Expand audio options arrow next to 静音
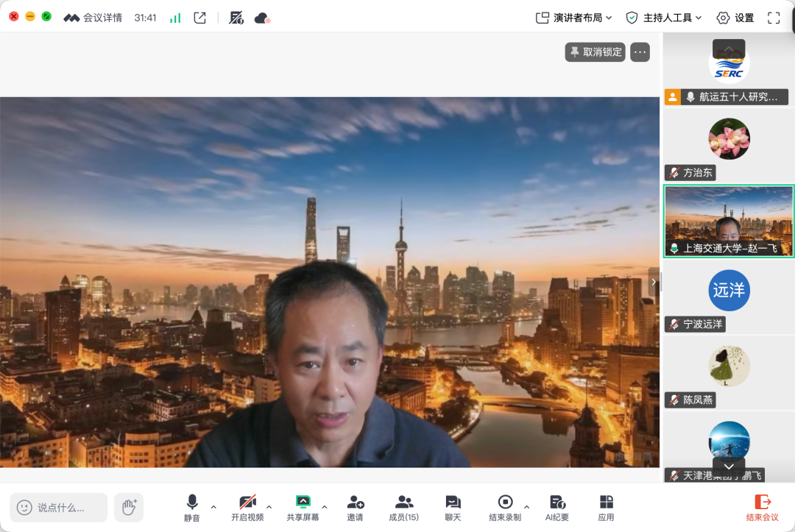Image resolution: width=795 pixels, height=532 pixels. [213, 507]
